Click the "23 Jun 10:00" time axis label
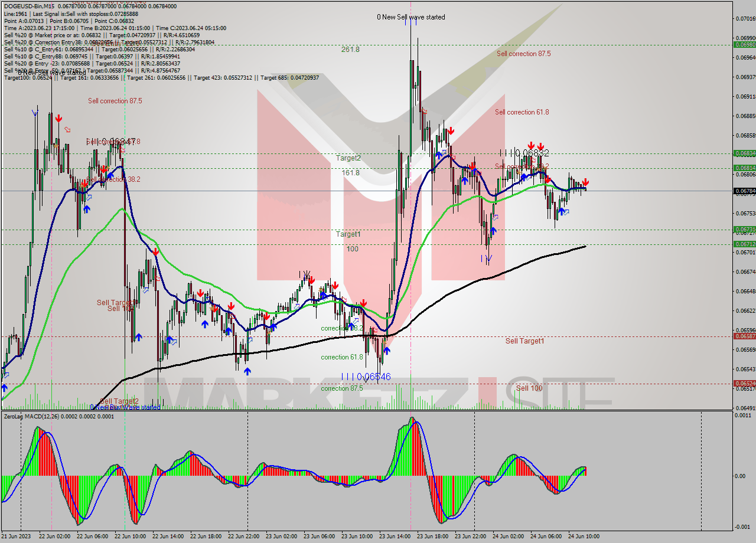 (357, 537)
